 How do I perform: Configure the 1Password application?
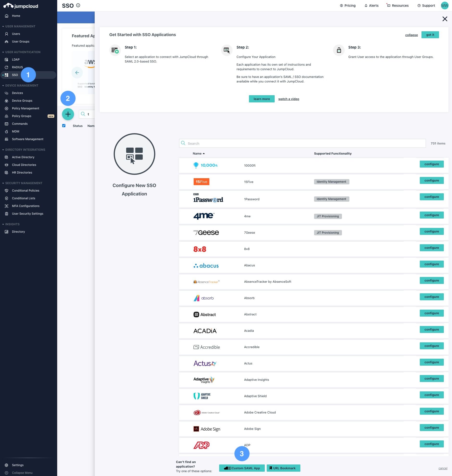(431, 197)
